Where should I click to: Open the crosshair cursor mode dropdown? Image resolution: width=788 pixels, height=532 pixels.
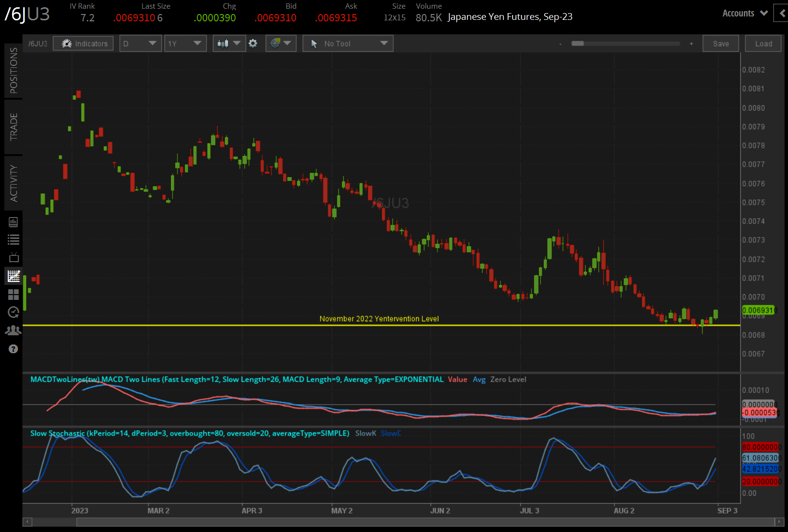coord(281,44)
